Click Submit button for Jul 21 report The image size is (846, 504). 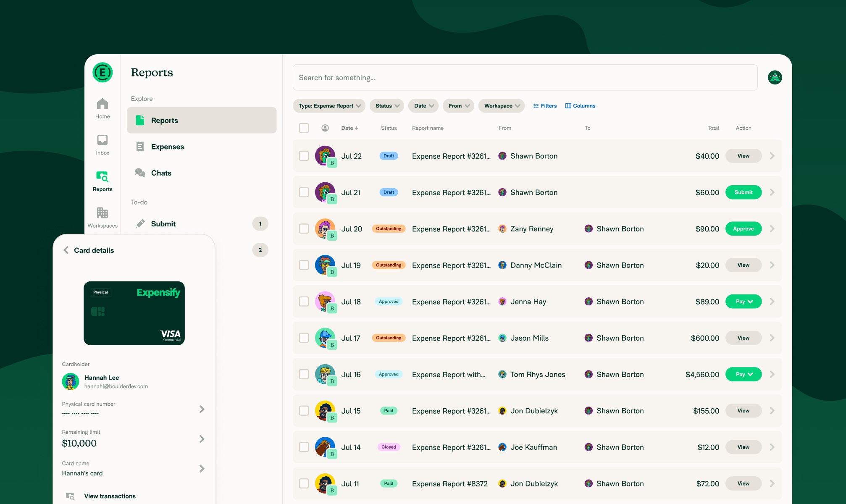click(744, 192)
